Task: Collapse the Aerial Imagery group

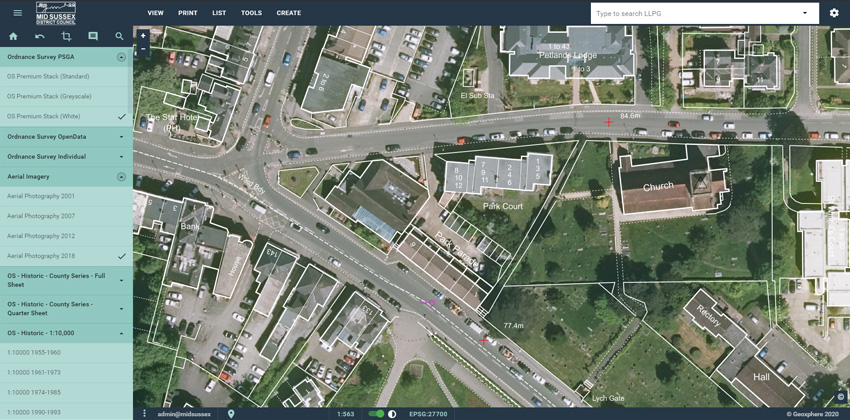Action: 121,176
